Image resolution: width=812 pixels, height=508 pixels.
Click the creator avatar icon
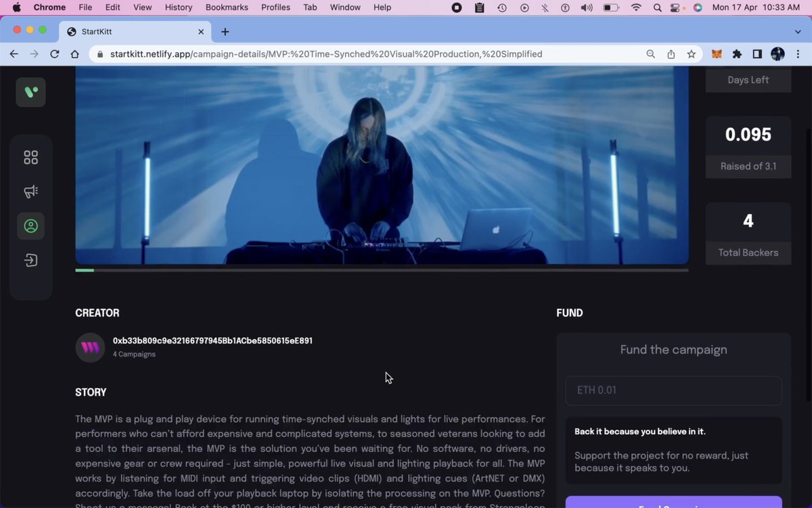tap(90, 347)
